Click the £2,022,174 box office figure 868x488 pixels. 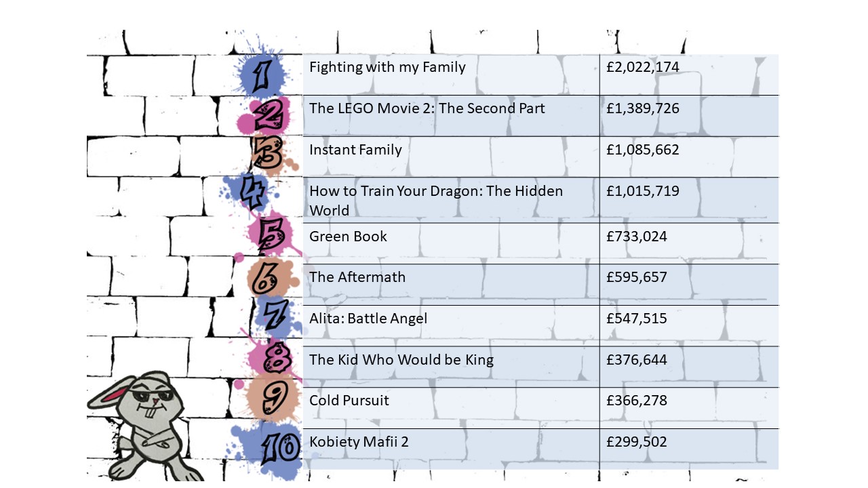coord(643,67)
